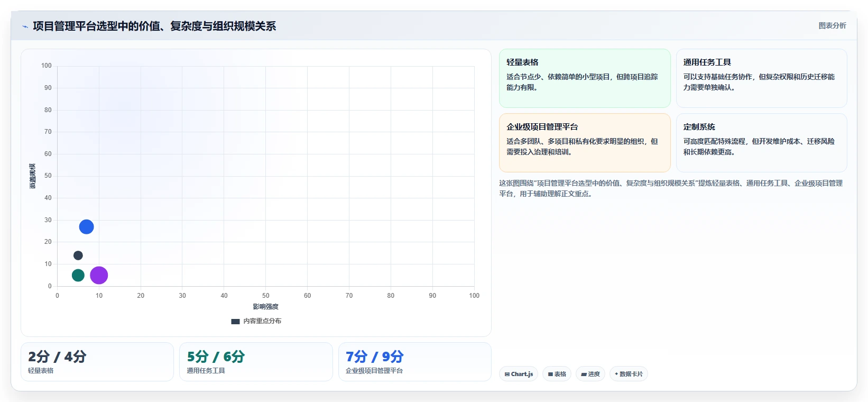Click the 内容重点分布 legend label
This screenshot has height=402, width=868.
(262, 321)
